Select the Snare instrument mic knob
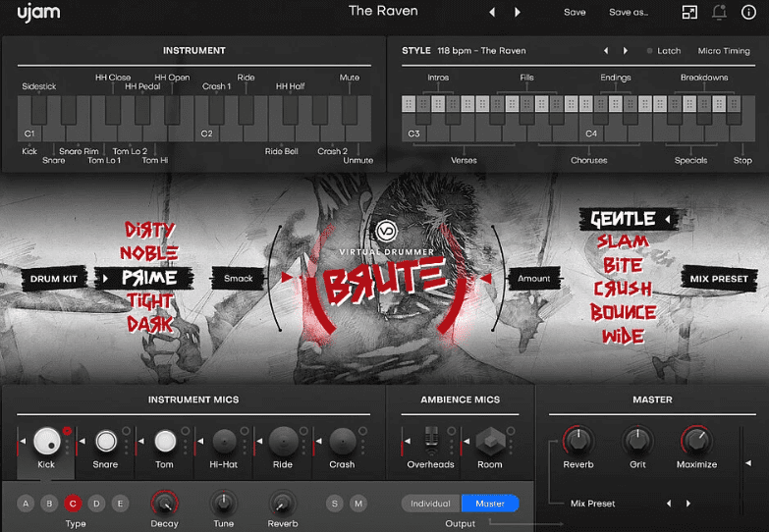Screen dimensions: 769x532 [106, 441]
